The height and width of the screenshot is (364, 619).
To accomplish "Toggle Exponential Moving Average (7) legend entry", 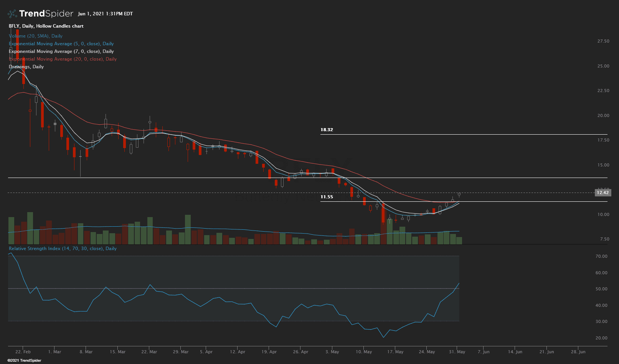I will (61, 51).
